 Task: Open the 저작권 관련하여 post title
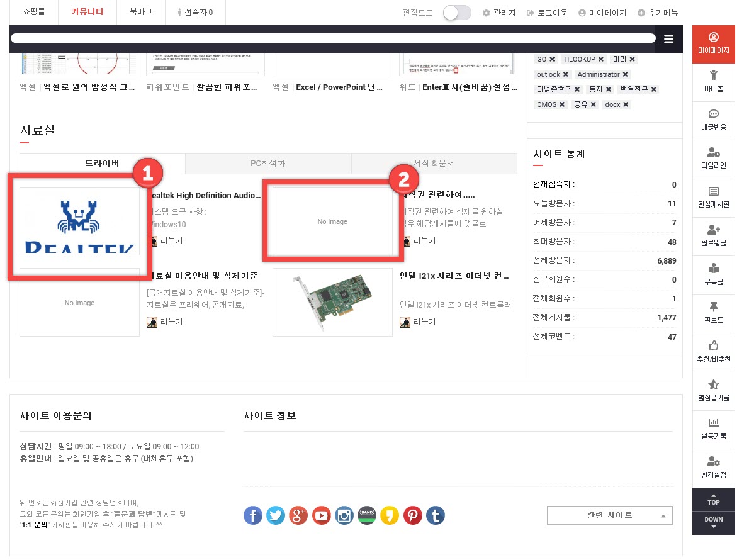(437, 195)
